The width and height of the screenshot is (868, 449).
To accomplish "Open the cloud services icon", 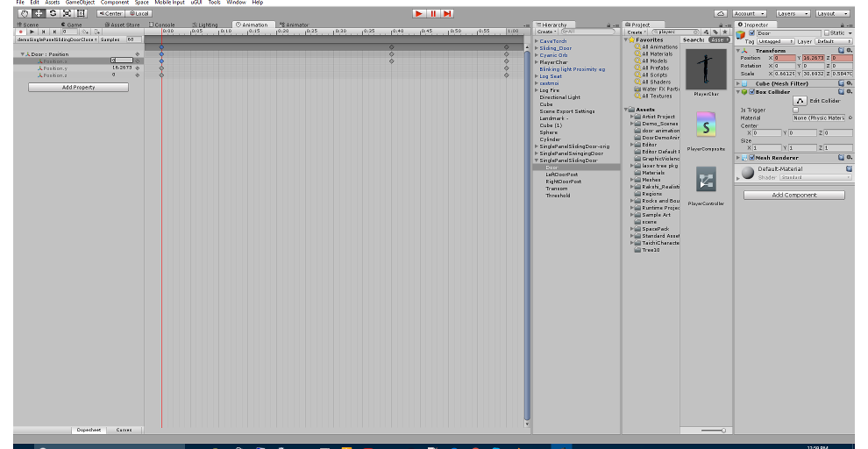I will click(720, 13).
